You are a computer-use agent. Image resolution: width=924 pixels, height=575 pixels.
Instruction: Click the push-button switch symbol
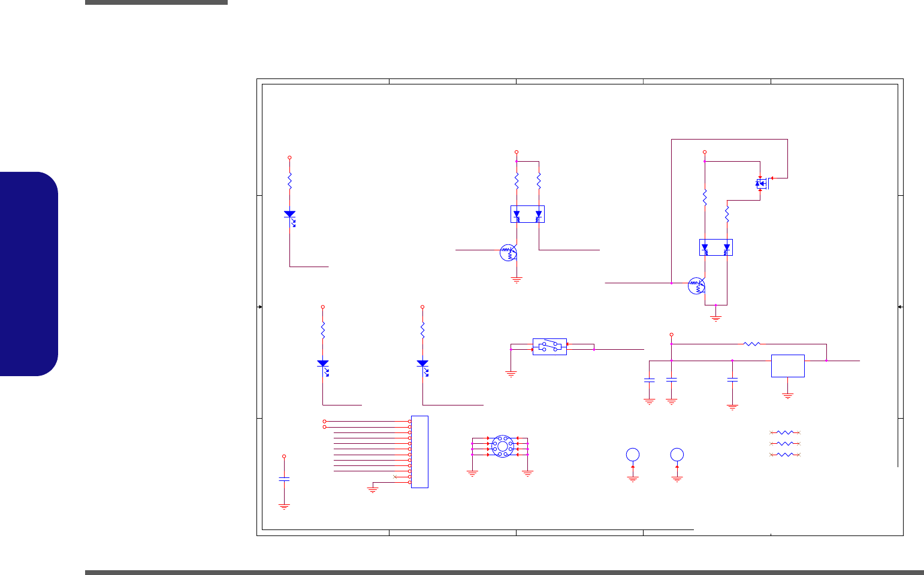(549, 347)
